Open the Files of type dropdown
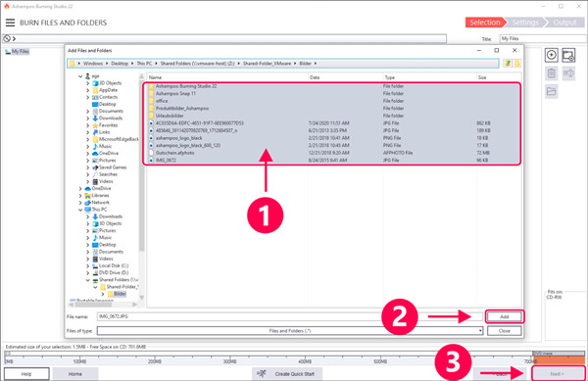 (x=290, y=331)
